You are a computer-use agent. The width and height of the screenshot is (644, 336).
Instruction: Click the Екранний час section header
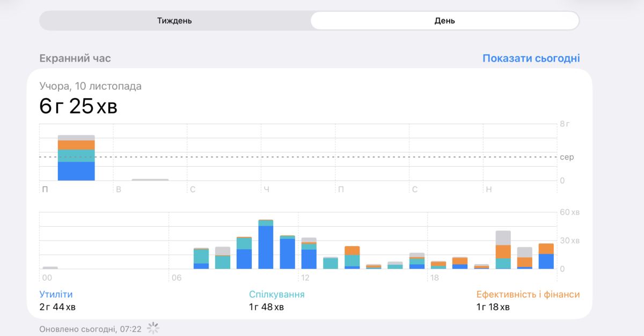[75, 58]
